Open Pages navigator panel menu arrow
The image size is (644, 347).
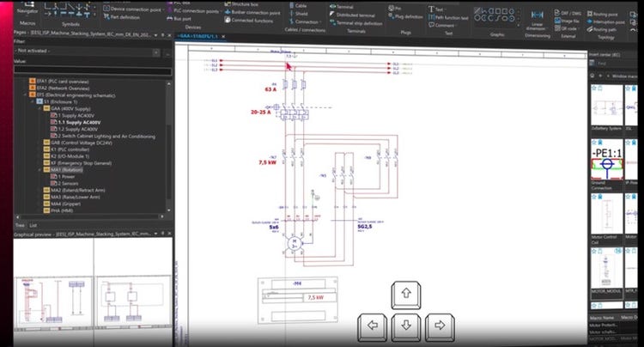point(155,35)
